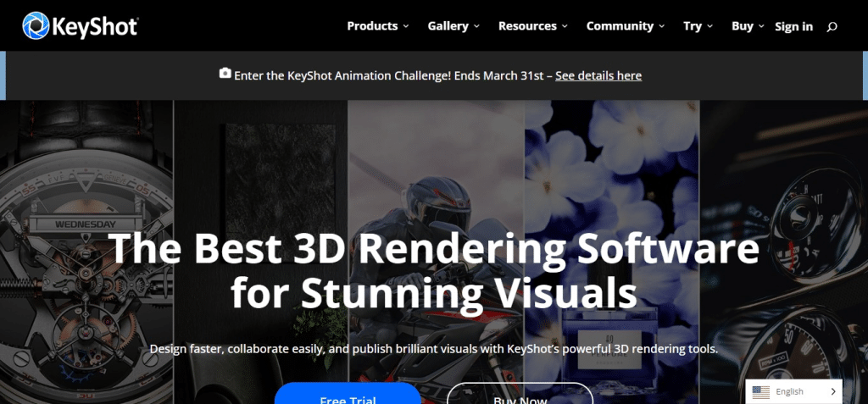Click the US flag icon in the language selector
The height and width of the screenshot is (404, 868).
tap(761, 392)
